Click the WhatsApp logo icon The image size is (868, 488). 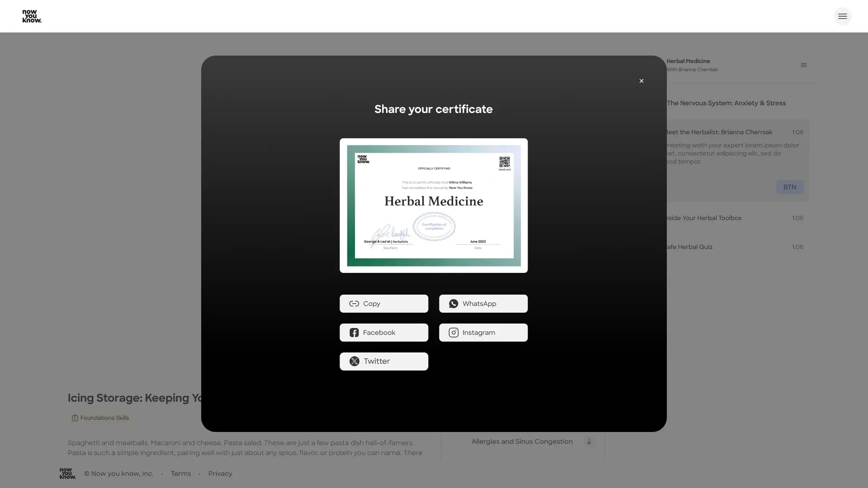(x=453, y=304)
